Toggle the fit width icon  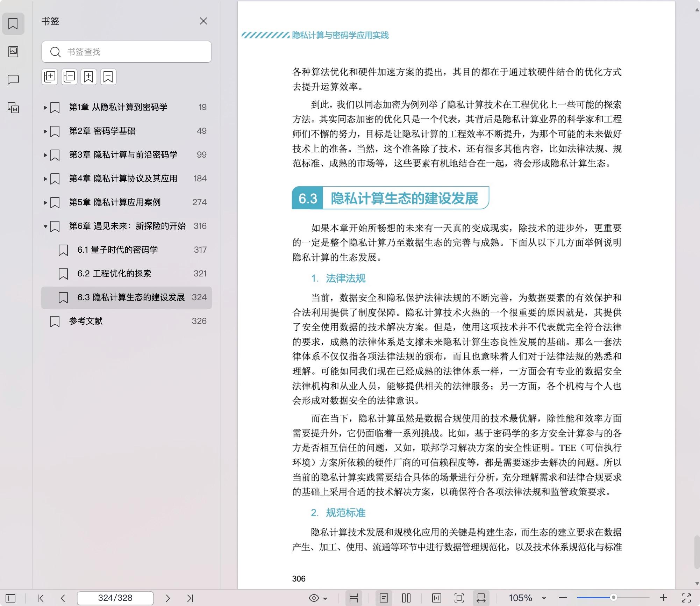(481, 598)
